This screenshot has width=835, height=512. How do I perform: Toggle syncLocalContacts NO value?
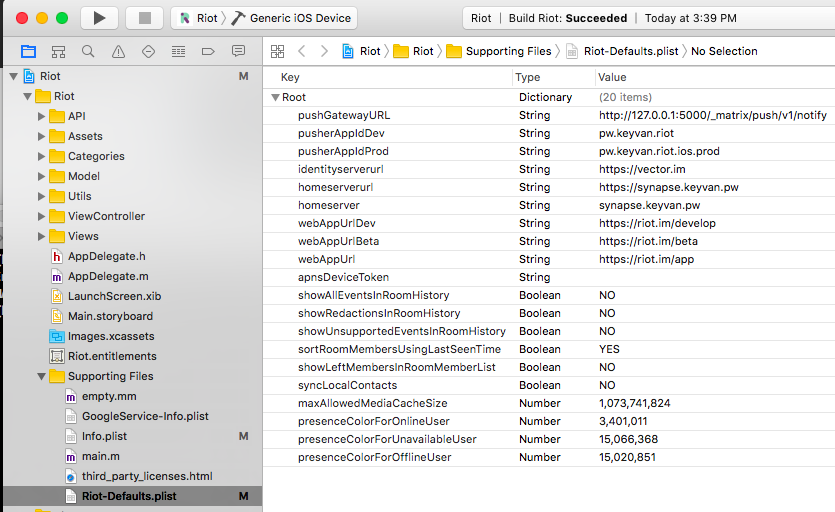[607, 385]
